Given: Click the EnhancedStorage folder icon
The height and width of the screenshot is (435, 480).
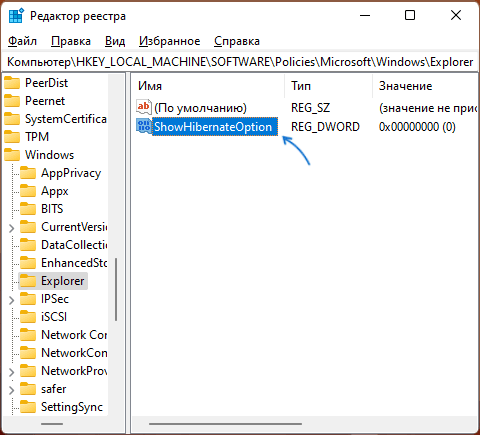Looking at the screenshot, I should 28,263.
